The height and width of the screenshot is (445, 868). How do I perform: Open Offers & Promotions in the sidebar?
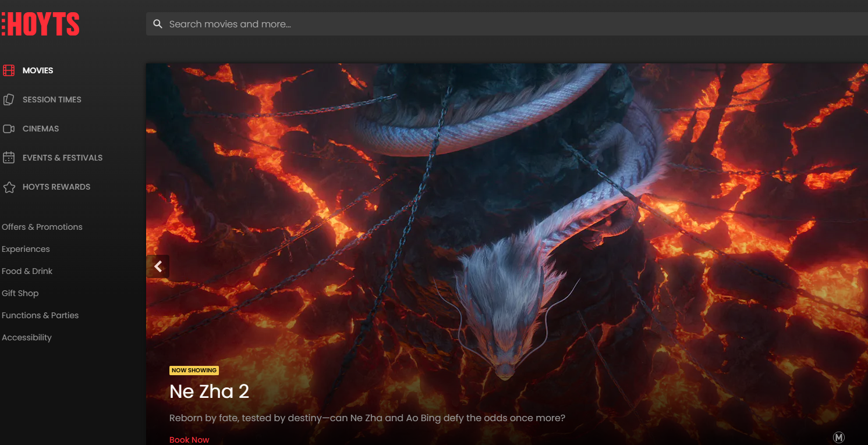[x=42, y=227]
